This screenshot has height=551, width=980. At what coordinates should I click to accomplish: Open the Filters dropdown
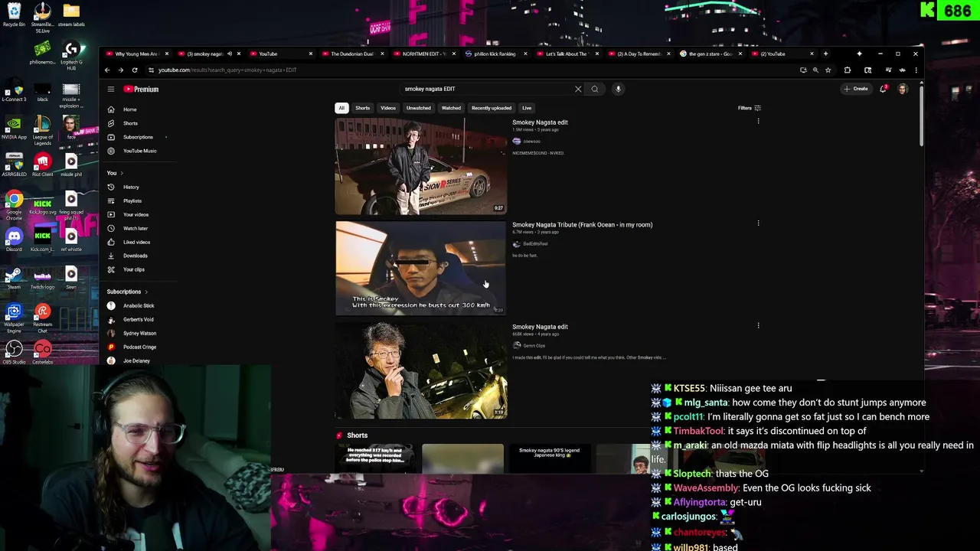749,108
